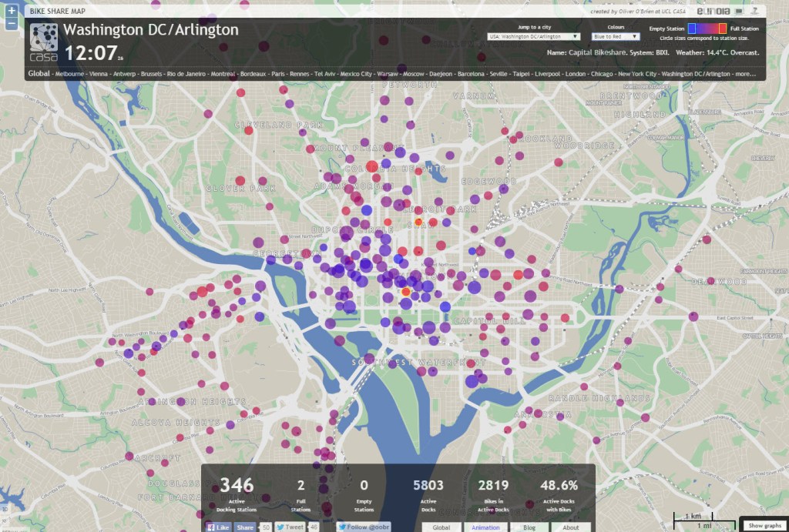
Task: Switch to the Animation tab
Action: [x=486, y=527]
